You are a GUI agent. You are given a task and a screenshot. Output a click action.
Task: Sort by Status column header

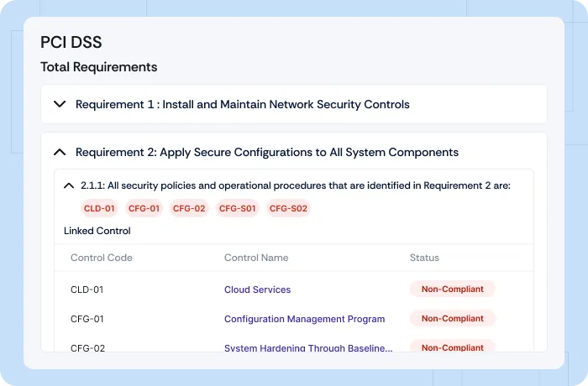click(x=424, y=258)
